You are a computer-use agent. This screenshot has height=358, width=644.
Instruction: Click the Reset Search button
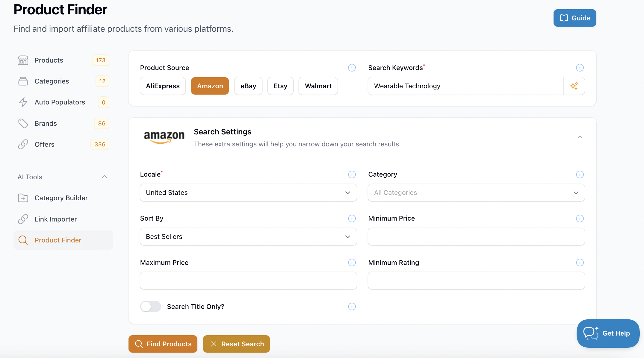pyautogui.click(x=236, y=344)
